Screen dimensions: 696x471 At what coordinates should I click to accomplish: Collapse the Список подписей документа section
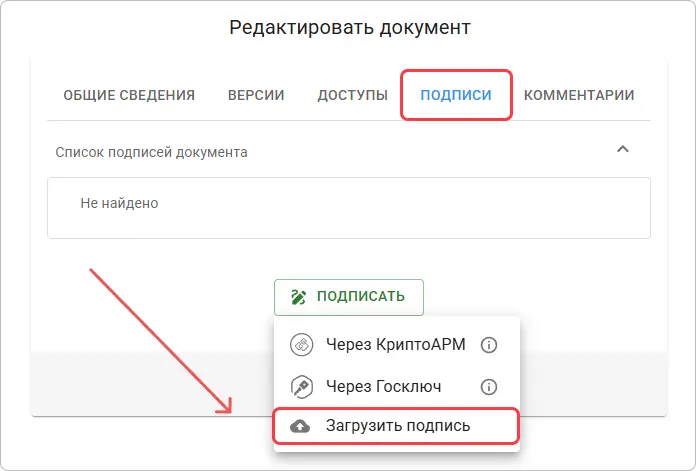pyautogui.click(x=622, y=150)
